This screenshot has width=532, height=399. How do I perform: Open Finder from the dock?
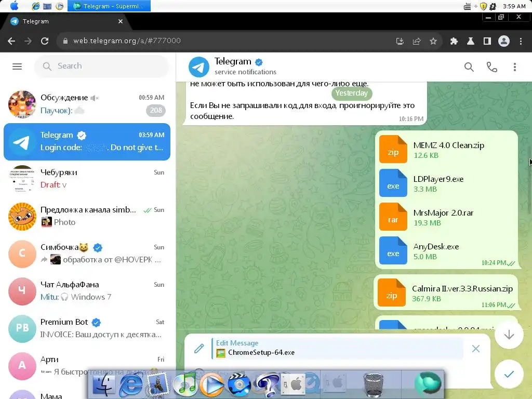[x=103, y=385]
